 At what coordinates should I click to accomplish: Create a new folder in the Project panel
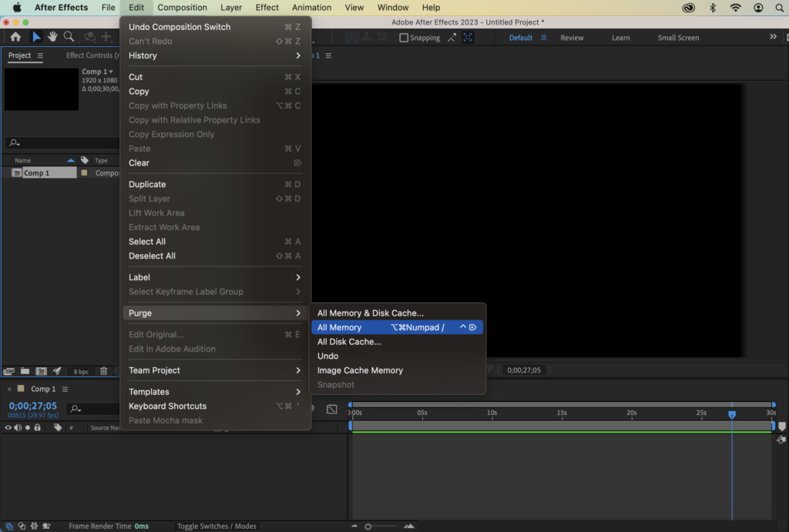click(x=25, y=371)
